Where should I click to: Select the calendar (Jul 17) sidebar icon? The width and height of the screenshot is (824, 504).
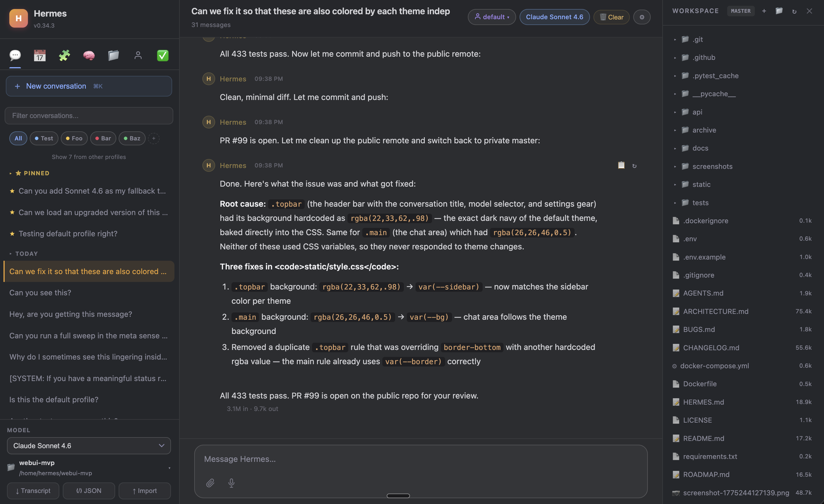point(40,56)
